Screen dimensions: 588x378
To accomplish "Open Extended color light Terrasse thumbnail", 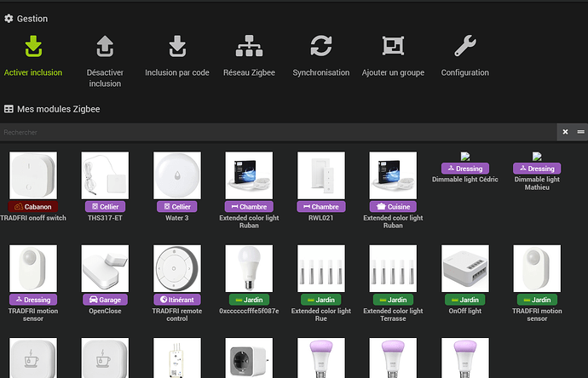I will (393, 269).
